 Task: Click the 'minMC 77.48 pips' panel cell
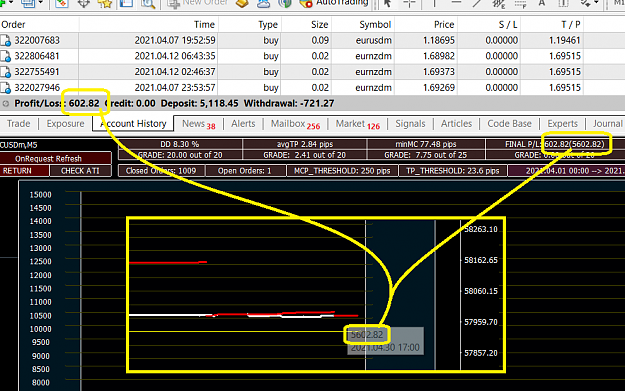point(426,144)
